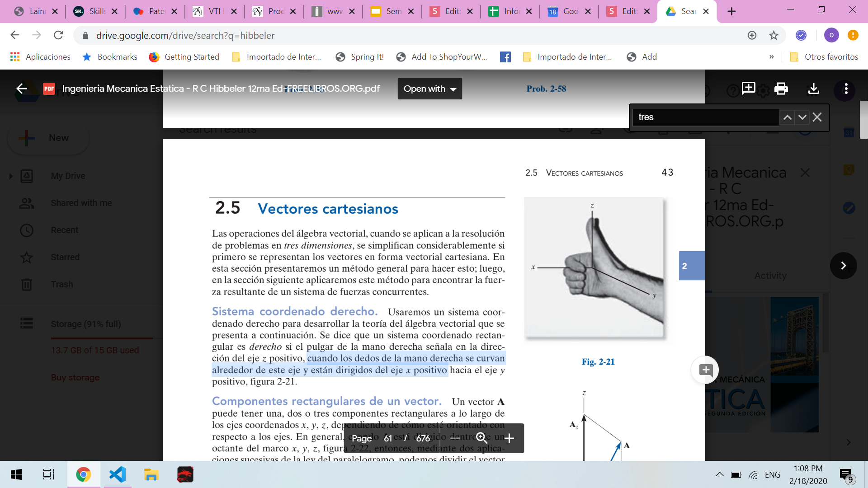The width and height of the screenshot is (868, 488).
Task: Show next file with right arrow button
Action: 843,266
